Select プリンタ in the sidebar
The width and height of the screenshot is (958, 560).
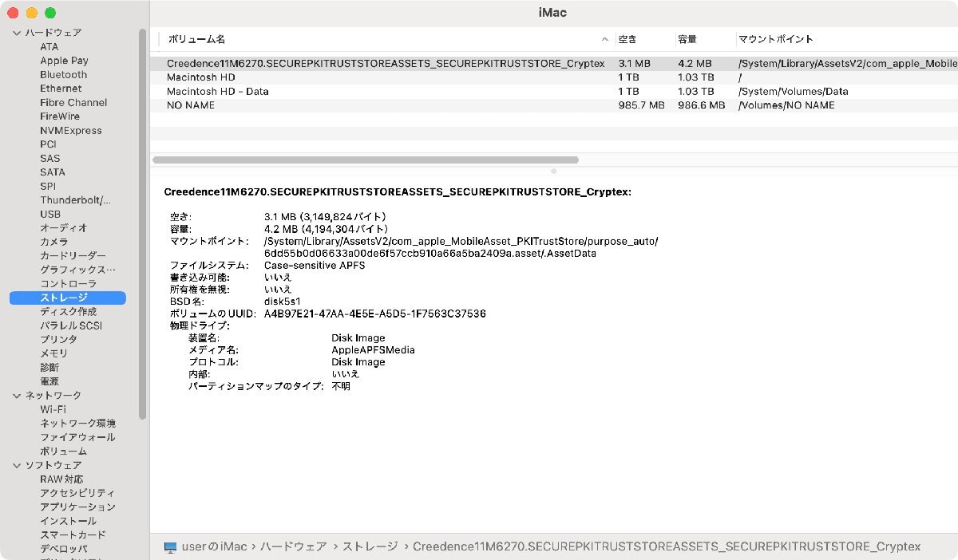[58, 340]
